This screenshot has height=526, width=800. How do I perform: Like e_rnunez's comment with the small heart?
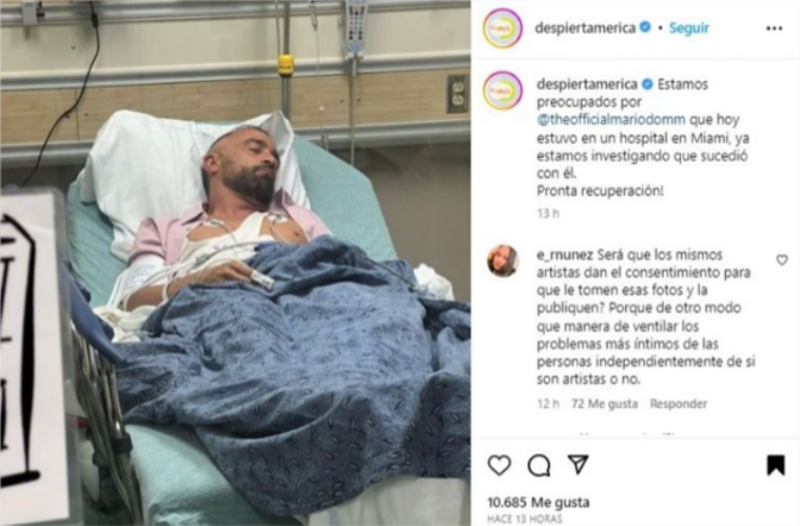pos(782,260)
